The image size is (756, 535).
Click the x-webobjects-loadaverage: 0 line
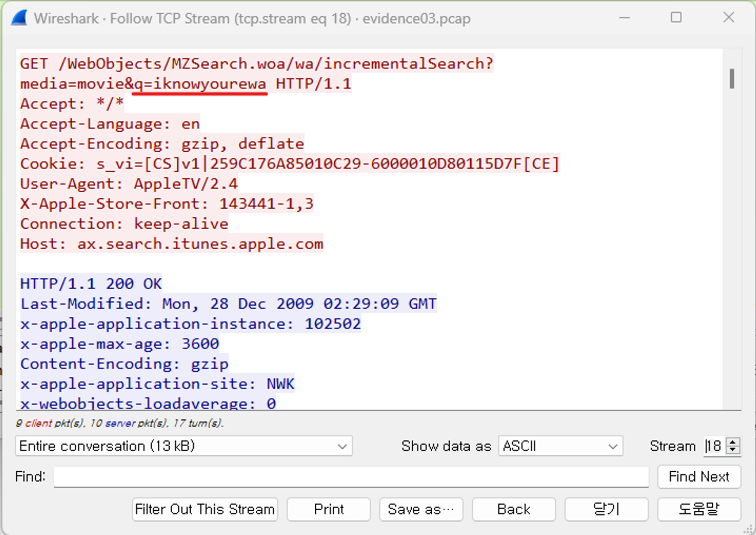[148, 403]
